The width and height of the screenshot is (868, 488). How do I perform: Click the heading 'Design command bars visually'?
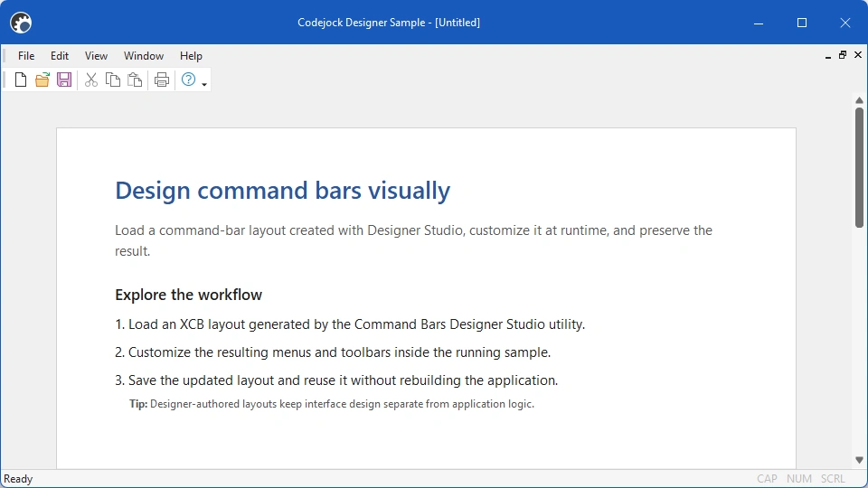(x=282, y=191)
